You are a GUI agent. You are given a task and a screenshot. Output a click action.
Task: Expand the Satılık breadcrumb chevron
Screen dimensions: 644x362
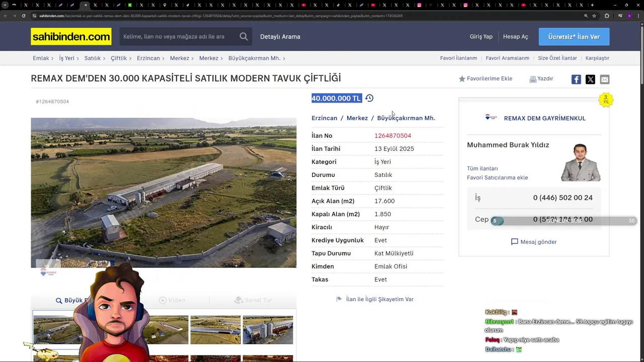[104, 58]
